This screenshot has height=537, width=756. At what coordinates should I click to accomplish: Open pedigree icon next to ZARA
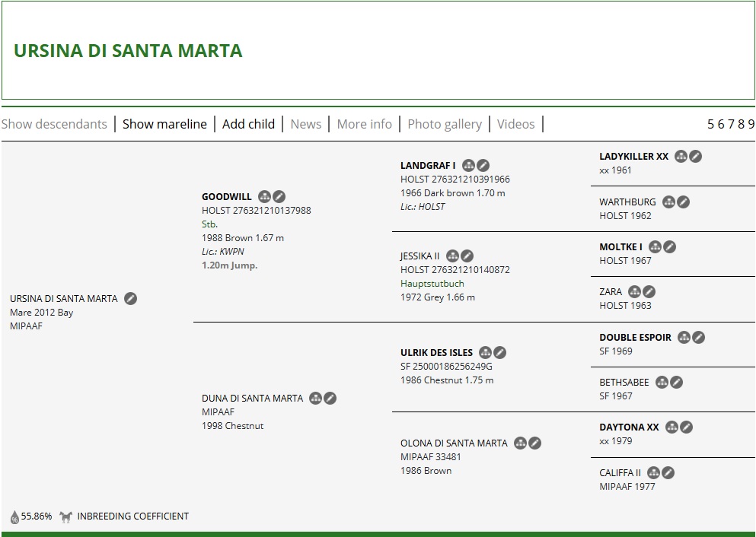pyautogui.click(x=634, y=292)
